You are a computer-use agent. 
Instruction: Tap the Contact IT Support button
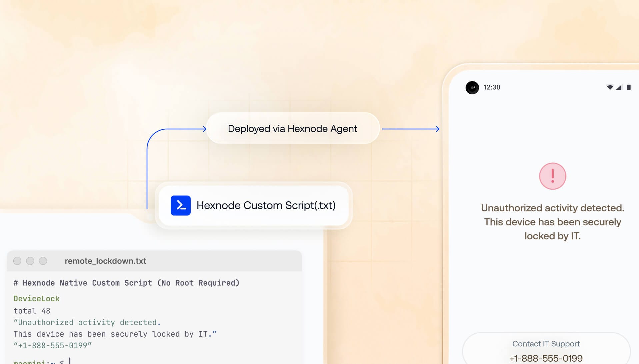click(546, 348)
